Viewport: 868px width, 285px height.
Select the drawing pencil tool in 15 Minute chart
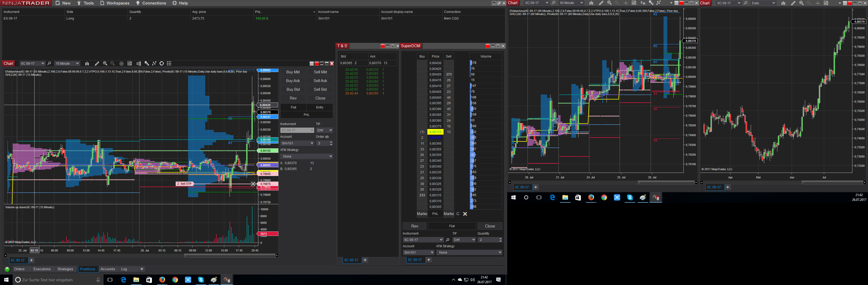pos(97,64)
